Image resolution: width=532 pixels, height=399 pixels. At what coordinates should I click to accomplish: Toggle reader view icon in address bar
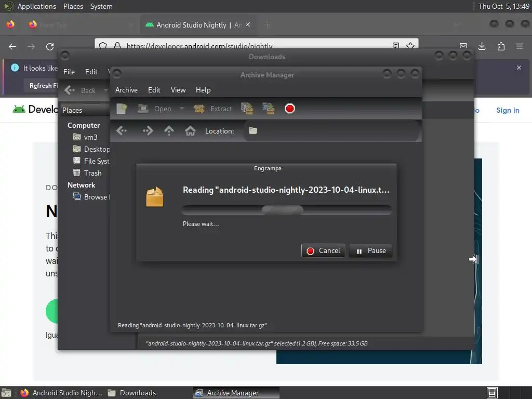(395, 46)
